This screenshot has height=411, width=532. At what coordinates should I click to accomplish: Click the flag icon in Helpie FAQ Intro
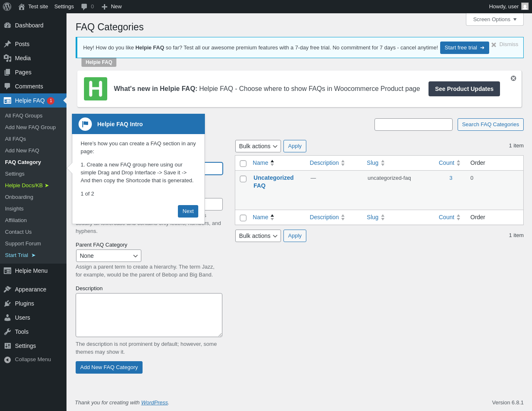(x=85, y=124)
